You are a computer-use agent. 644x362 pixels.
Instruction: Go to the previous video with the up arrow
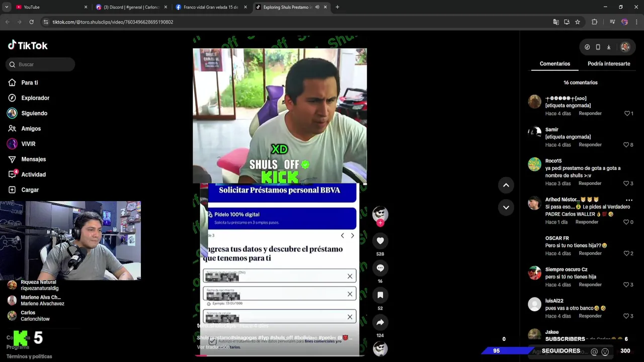pyautogui.click(x=506, y=185)
